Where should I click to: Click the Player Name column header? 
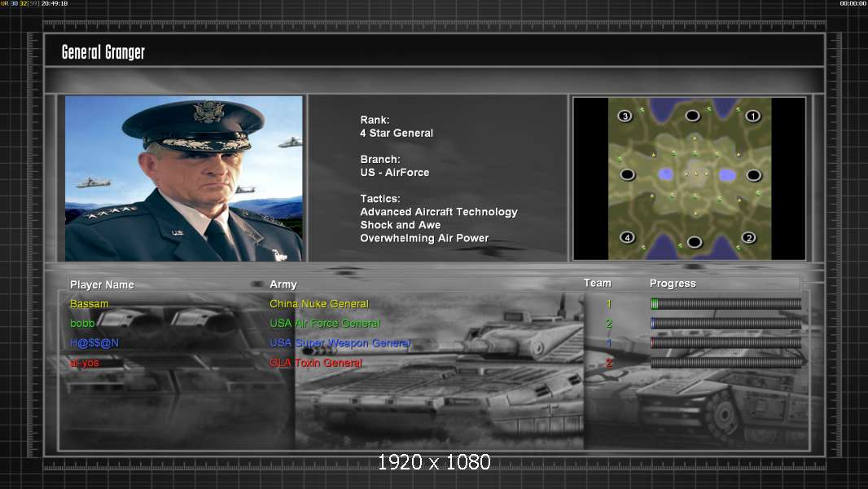point(102,284)
